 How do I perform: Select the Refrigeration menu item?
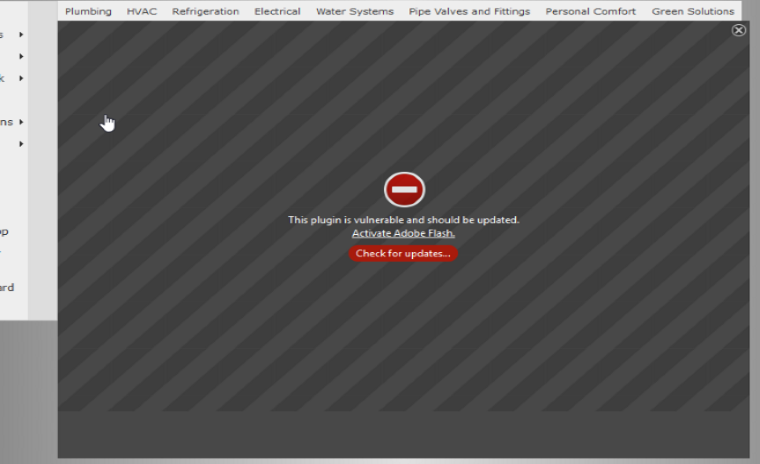pos(206,11)
